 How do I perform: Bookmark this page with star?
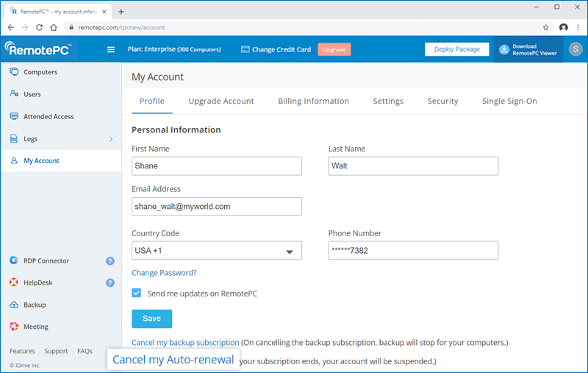click(x=545, y=27)
